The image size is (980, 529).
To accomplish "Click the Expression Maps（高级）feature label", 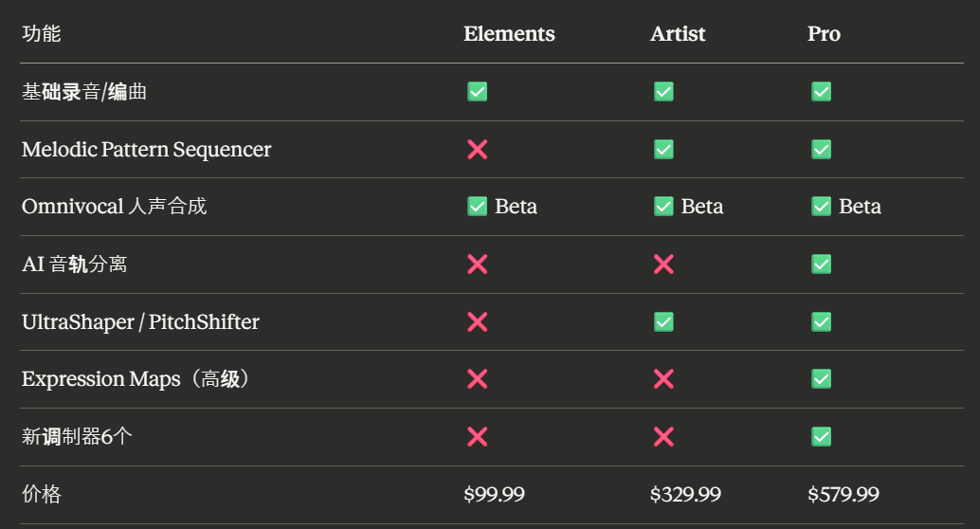I will pos(136,379).
